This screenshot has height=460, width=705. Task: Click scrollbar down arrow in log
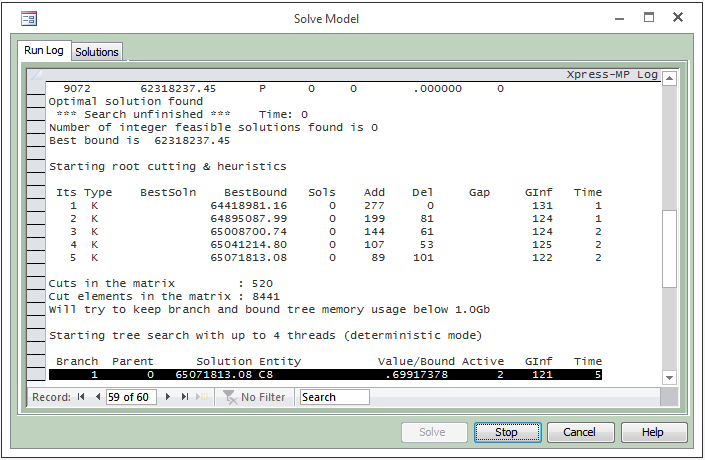tap(669, 378)
